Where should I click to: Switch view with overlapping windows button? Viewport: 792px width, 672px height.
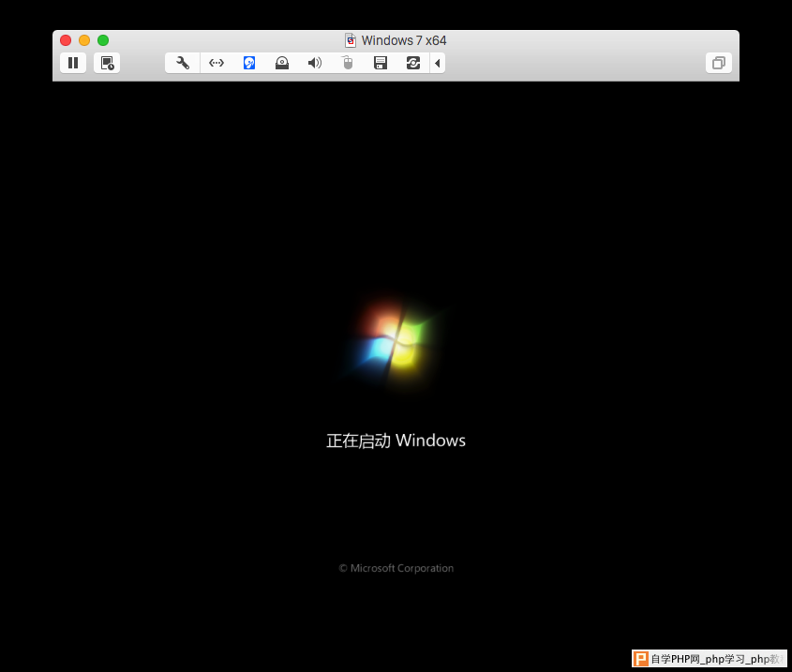(719, 63)
